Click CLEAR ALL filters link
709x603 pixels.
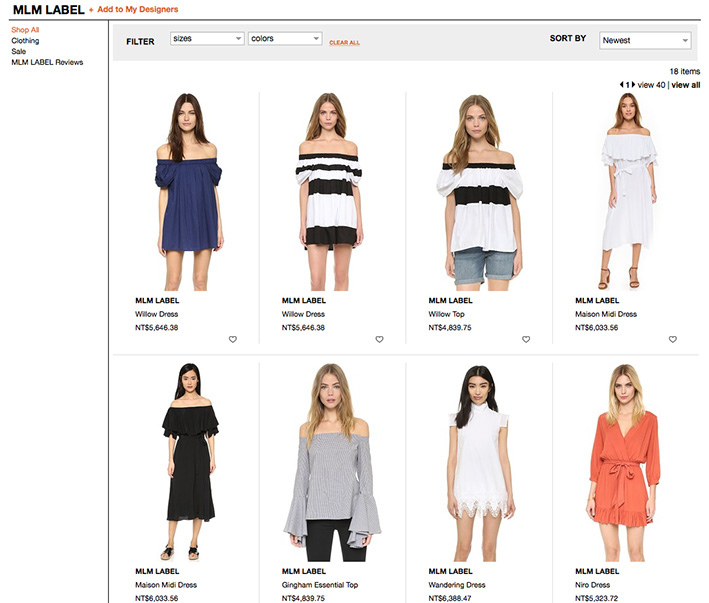(345, 42)
